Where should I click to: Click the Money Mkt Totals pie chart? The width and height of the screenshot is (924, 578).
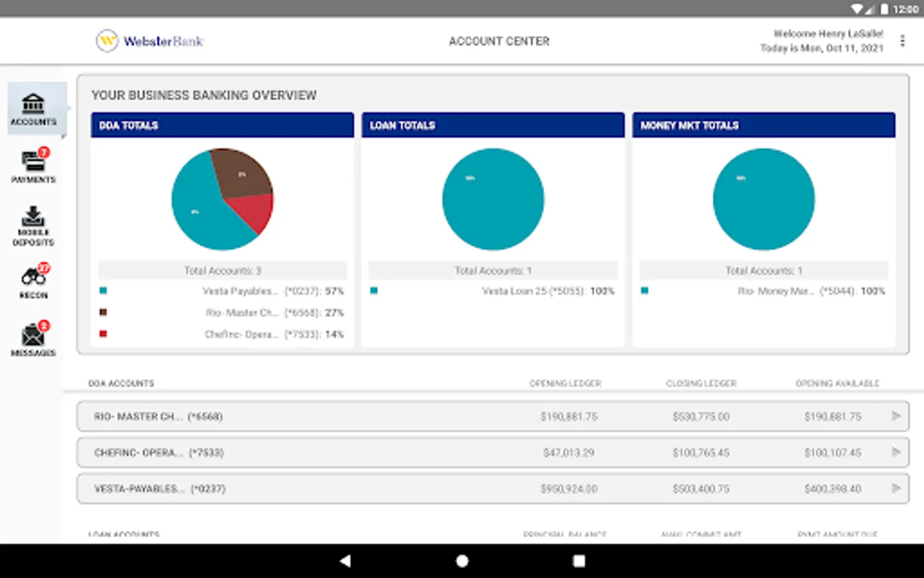pos(764,199)
